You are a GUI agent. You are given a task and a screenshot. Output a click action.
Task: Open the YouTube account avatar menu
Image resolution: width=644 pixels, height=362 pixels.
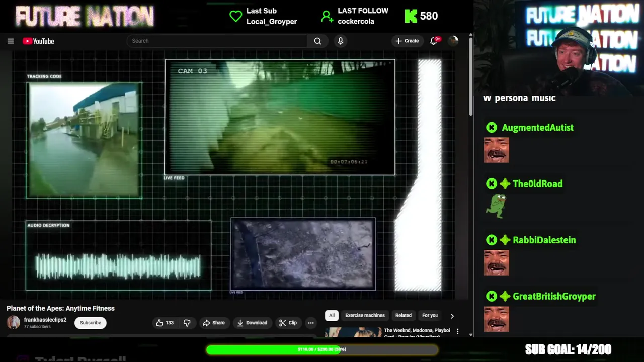coord(453,41)
